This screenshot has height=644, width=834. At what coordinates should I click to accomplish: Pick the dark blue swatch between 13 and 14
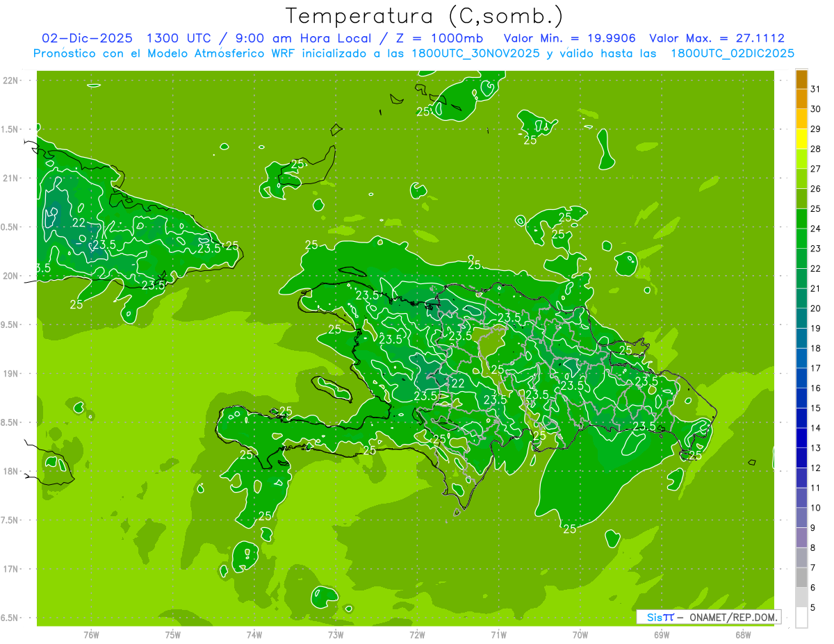801,438
